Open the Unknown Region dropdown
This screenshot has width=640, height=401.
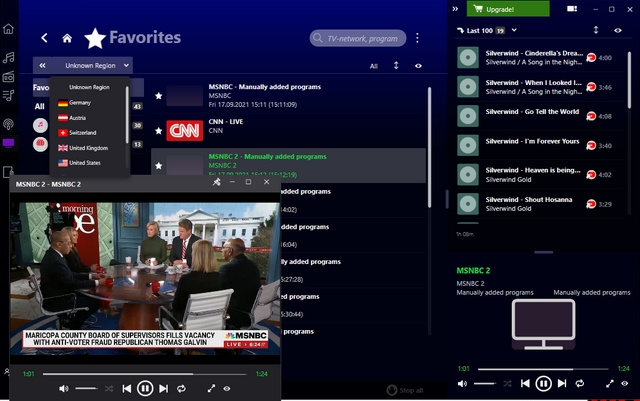point(97,65)
